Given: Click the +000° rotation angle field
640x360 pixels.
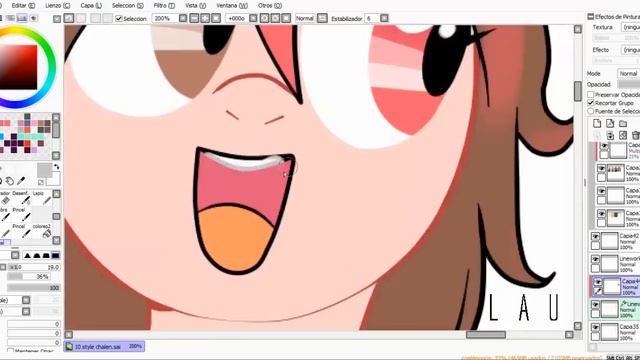Looking at the screenshot, I should coord(236,18).
